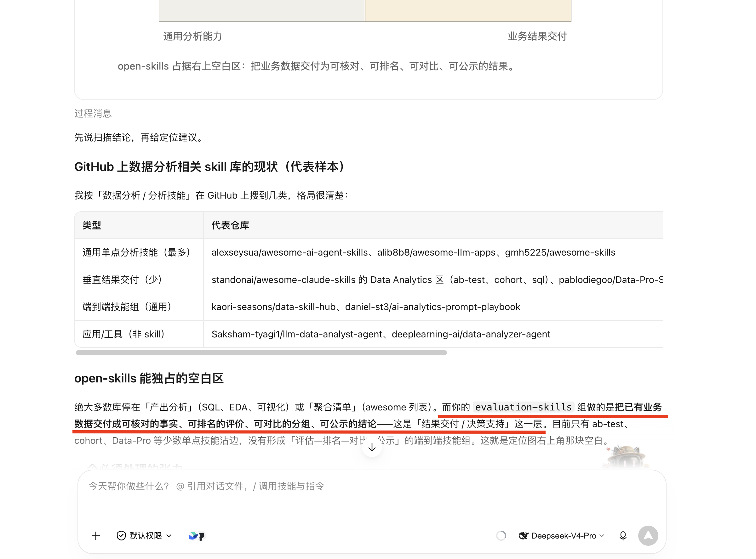Click the plus icon to add attachment
Screen dimensions: 756x559
(96, 536)
